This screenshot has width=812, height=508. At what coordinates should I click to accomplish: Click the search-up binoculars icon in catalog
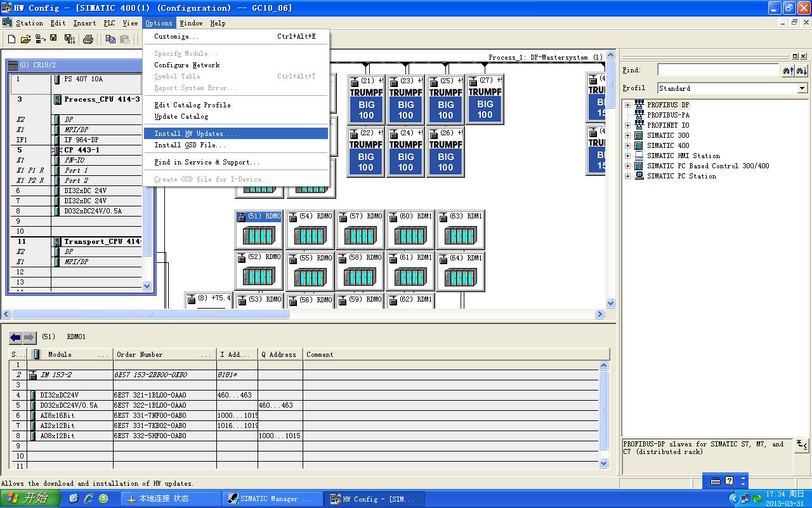tap(788, 70)
